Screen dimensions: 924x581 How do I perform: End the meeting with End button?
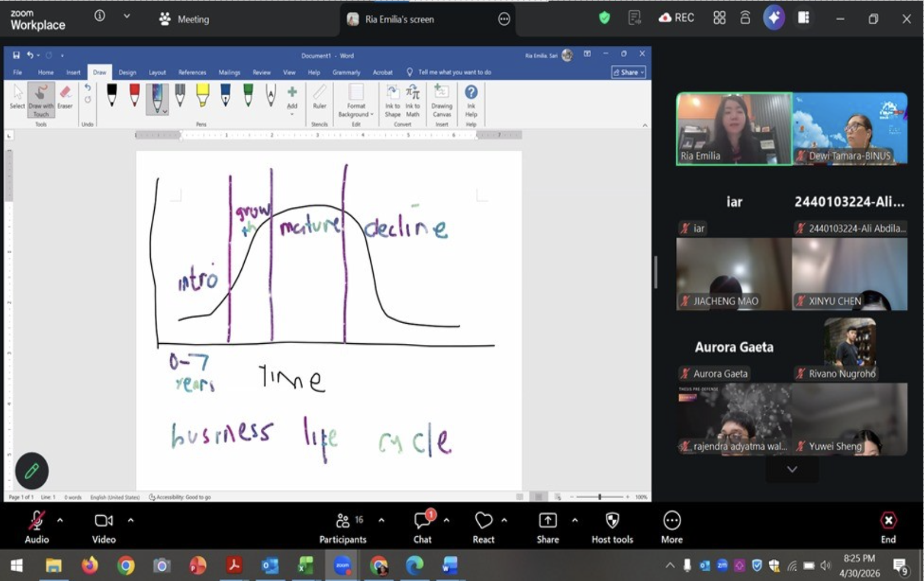pos(888,528)
